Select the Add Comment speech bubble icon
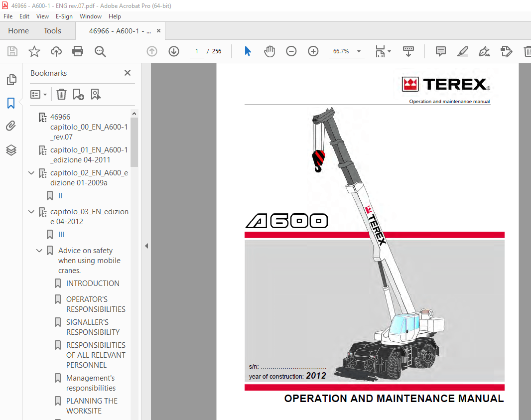The height and width of the screenshot is (420, 531). 440,51
